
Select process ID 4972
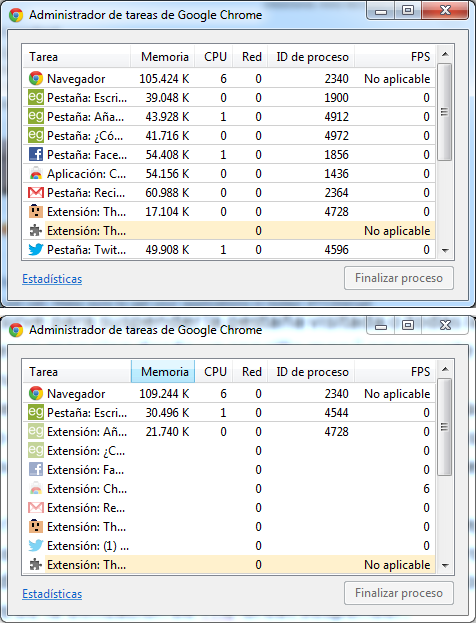pyautogui.click(x=336, y=136)
